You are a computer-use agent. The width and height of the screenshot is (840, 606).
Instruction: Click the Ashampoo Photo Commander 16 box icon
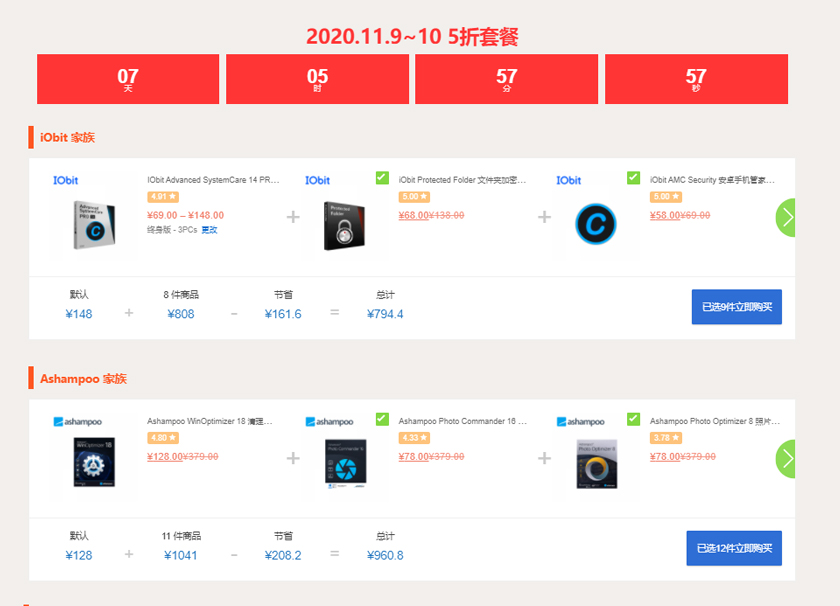[x=345, y=463]
